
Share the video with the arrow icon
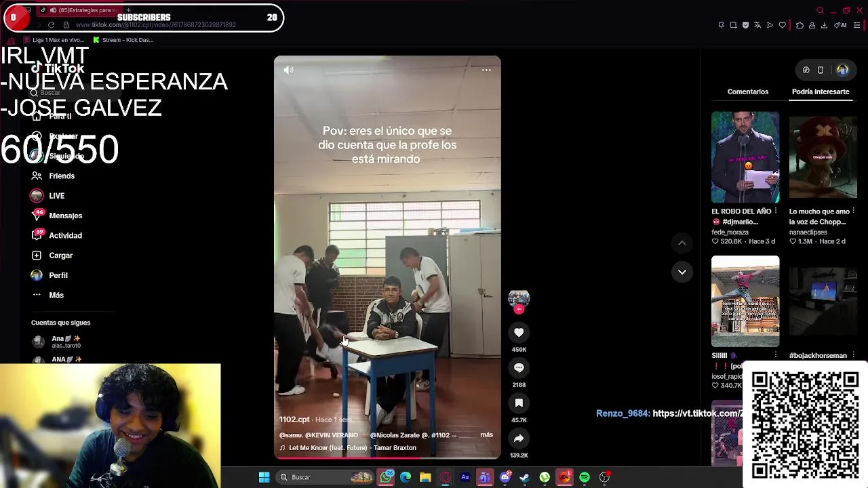click(x=519, y=438)
